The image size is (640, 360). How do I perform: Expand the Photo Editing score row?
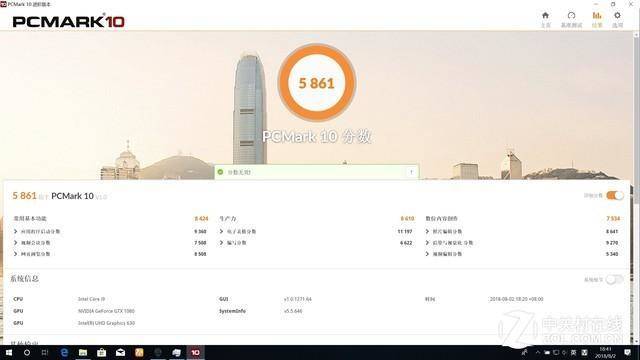tap(522, 231)
